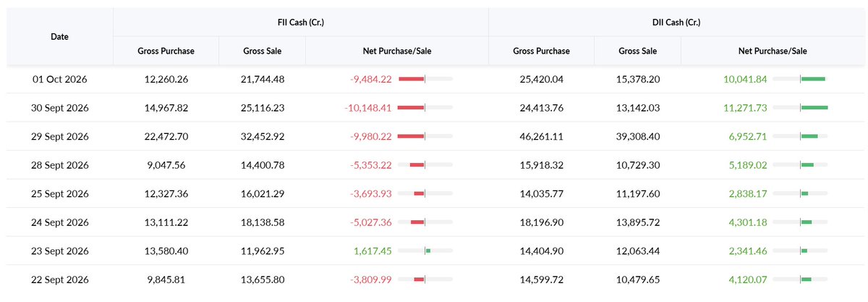868x302 pixels.
Task: Click DII net value 6,952.71
Action: point(748,137)
